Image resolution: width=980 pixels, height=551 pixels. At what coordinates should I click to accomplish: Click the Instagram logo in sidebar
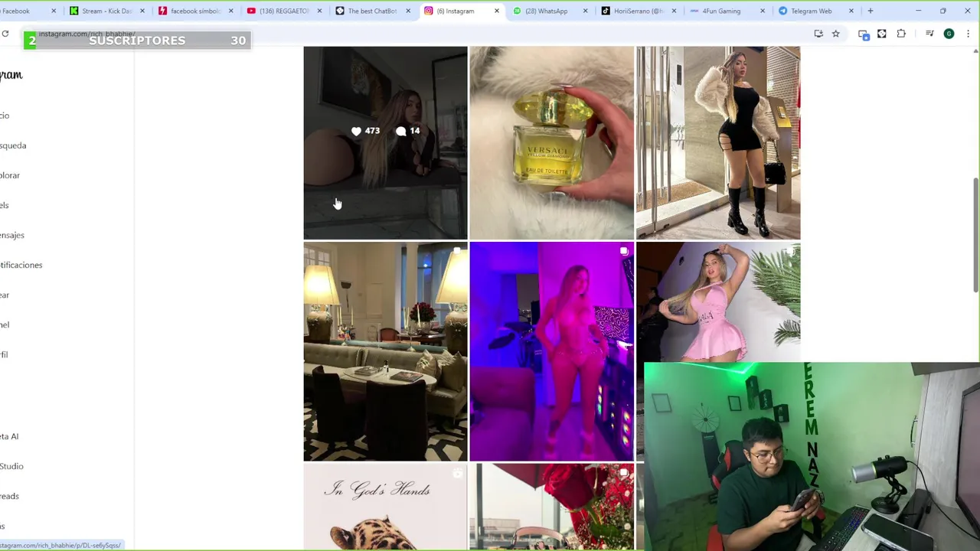pos(11,75)
